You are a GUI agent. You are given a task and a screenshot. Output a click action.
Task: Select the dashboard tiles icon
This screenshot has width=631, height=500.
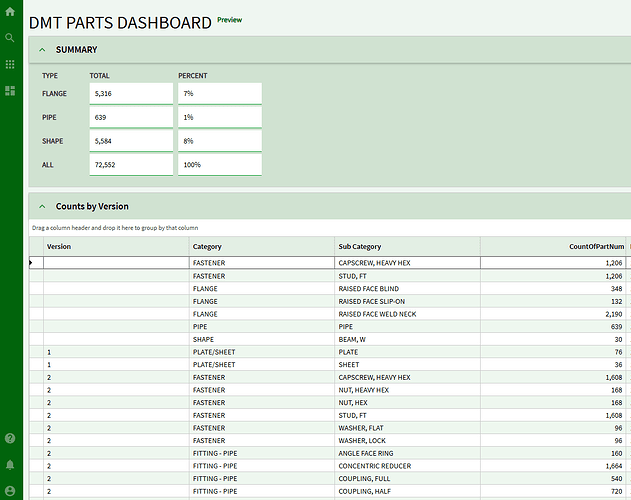pyautogui.click(x=10, y=91)
